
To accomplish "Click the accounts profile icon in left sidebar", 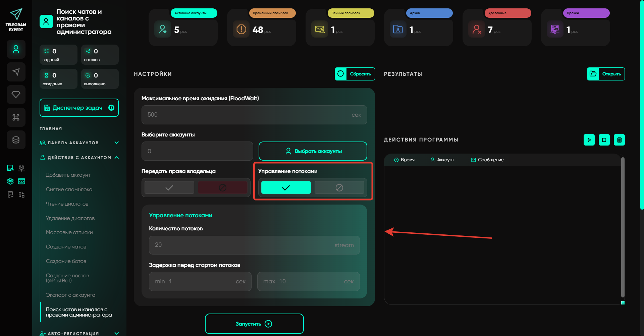I will [x=16, y=49].
